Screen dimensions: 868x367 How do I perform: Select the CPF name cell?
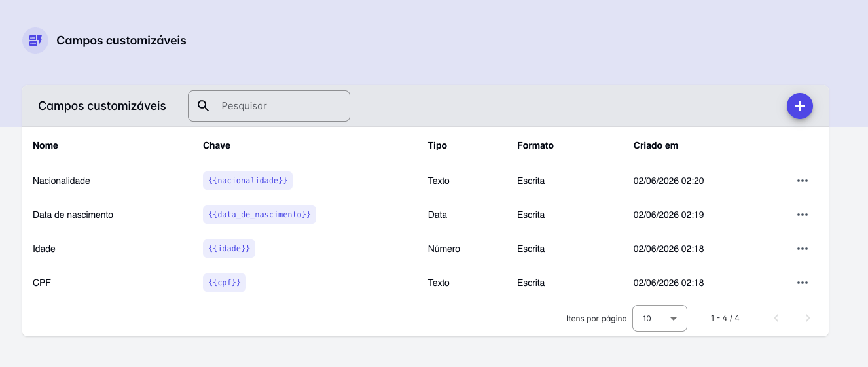pos(42,283)
